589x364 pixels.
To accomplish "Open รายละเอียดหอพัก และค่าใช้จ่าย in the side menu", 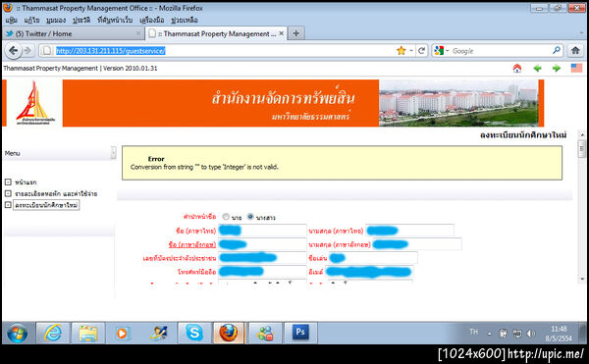I will pyautogui.click(x=56, y=193).
